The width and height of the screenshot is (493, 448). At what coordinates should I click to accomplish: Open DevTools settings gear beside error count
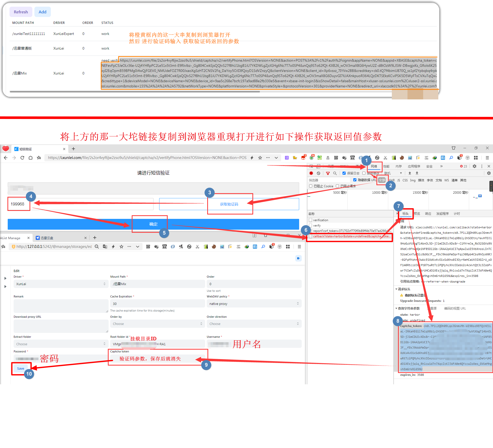475,166
